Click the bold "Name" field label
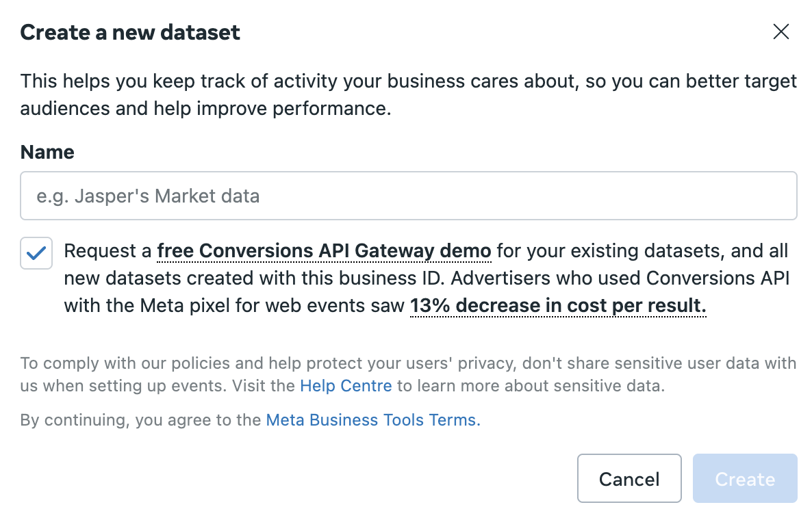 click(x=47, y=152)
